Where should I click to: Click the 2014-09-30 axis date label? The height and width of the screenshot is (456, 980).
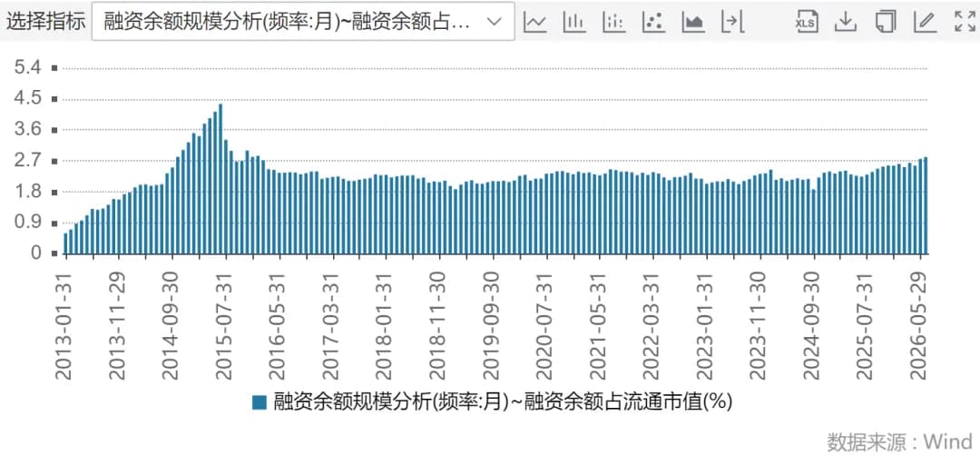tap(171, 326)
